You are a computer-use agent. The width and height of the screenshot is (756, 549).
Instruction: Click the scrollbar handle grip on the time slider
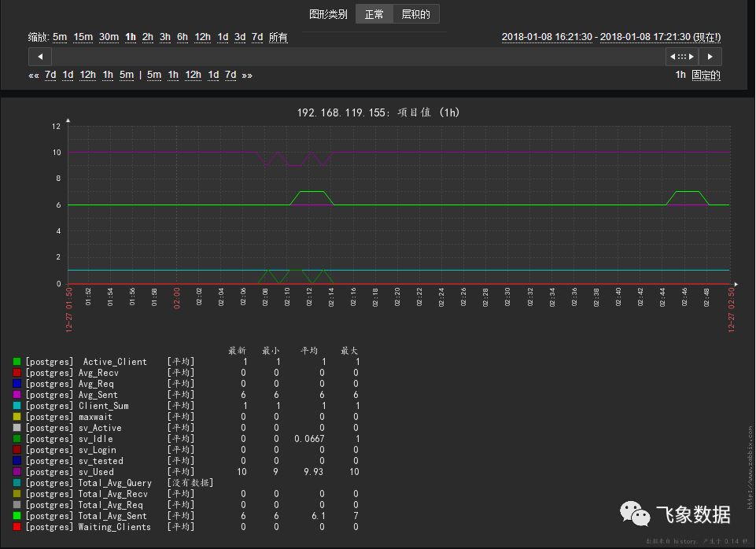coord(681,57)
